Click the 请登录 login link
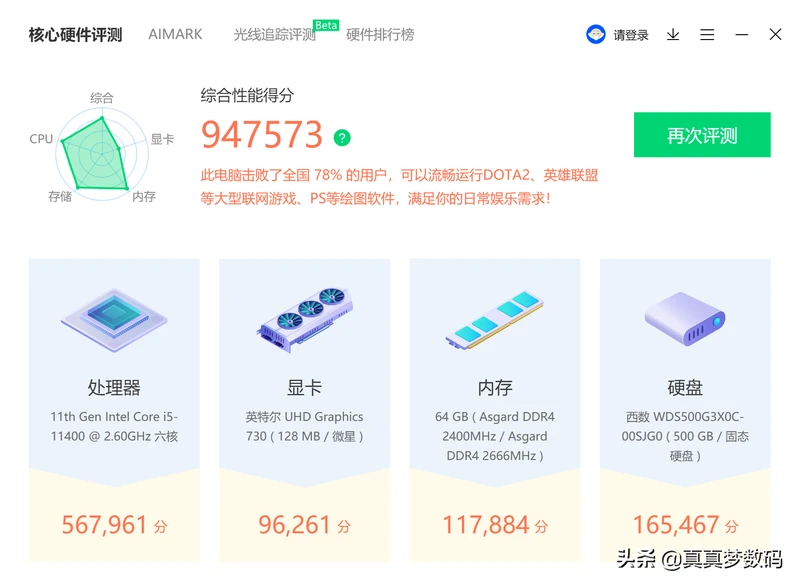 coord(631,35)
